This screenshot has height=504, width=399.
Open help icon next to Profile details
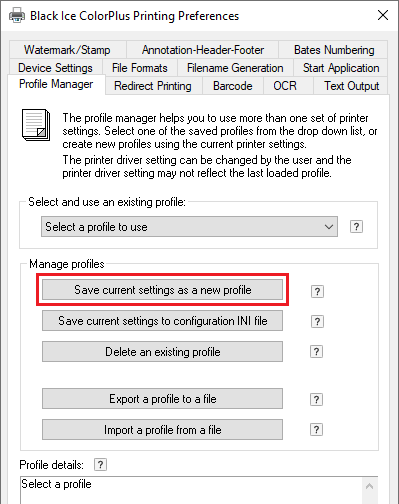point(100,464)
